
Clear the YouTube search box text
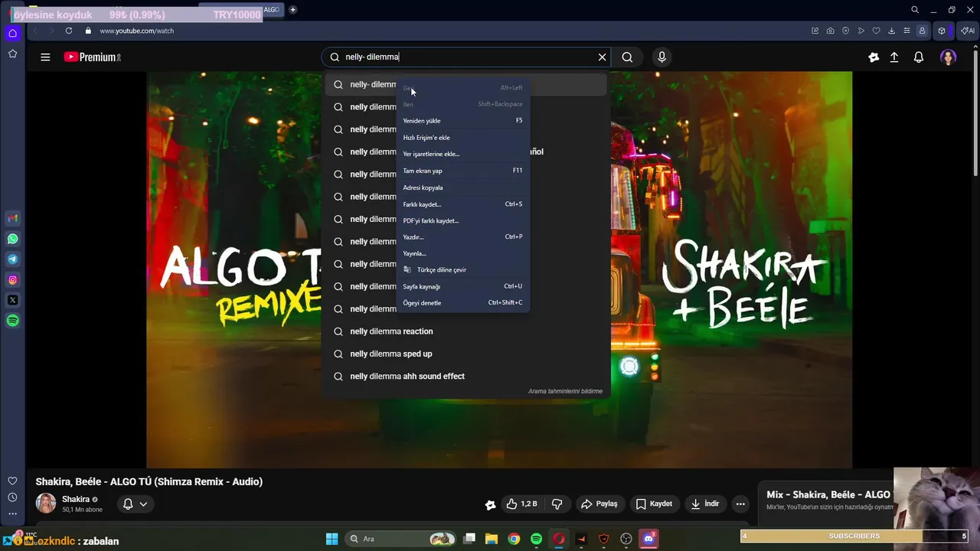[x=602, y=57]
